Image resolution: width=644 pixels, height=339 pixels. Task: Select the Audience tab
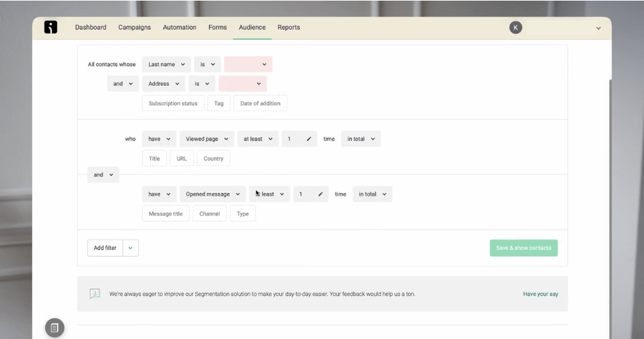coord(252,27)
